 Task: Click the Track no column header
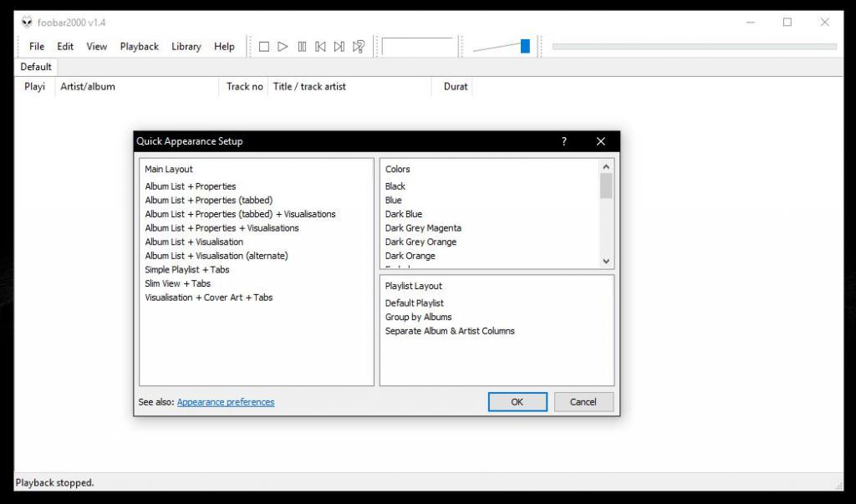click(243, 86)
